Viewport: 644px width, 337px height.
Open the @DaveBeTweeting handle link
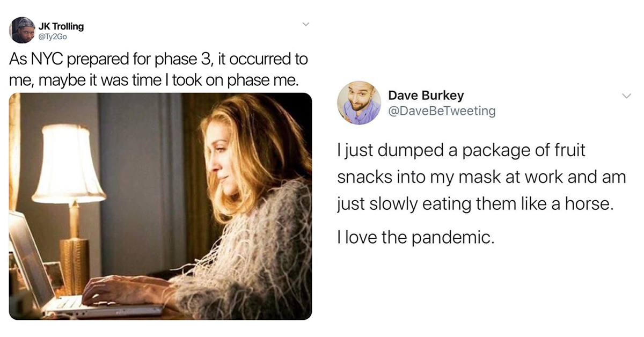tap(442, 111)
